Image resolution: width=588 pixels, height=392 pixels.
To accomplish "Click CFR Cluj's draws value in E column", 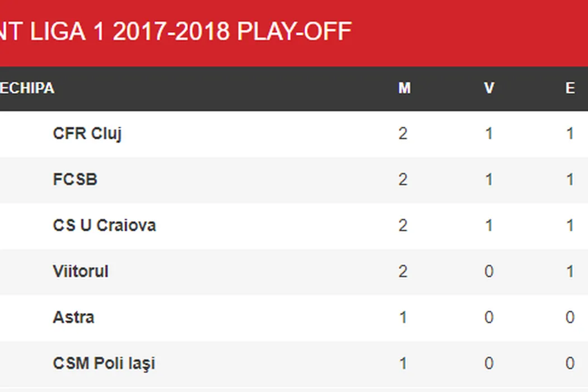I will click(570, 134).
